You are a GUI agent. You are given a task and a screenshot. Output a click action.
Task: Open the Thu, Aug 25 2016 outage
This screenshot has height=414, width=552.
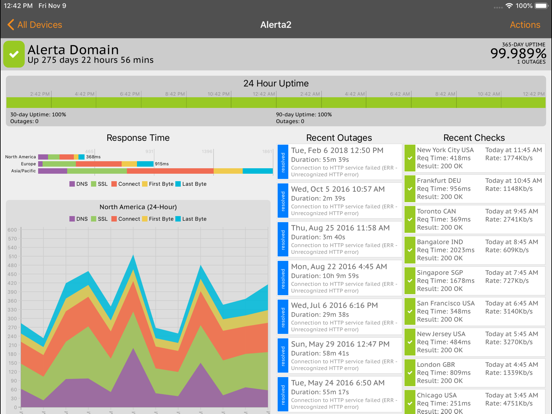click(339, 239)
